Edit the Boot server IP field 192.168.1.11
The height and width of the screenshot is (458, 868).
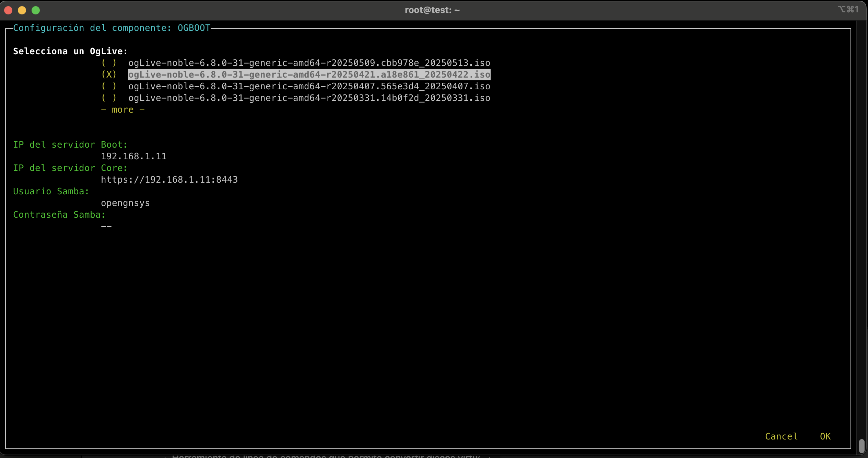[133, 156]
